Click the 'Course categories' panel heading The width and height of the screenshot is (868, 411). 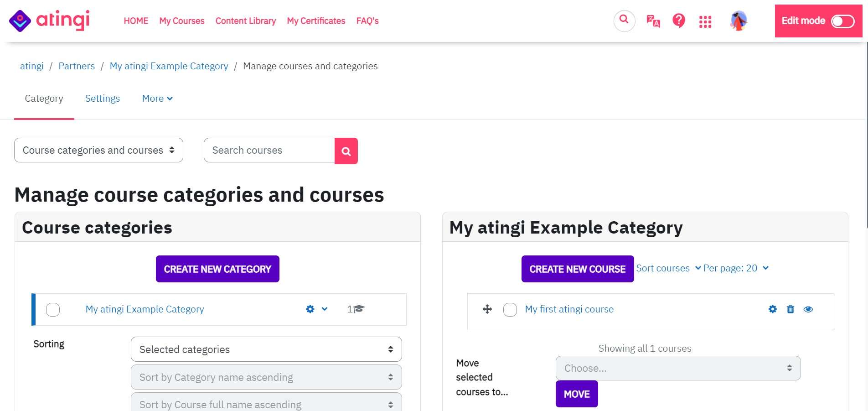tap(97, 228)
